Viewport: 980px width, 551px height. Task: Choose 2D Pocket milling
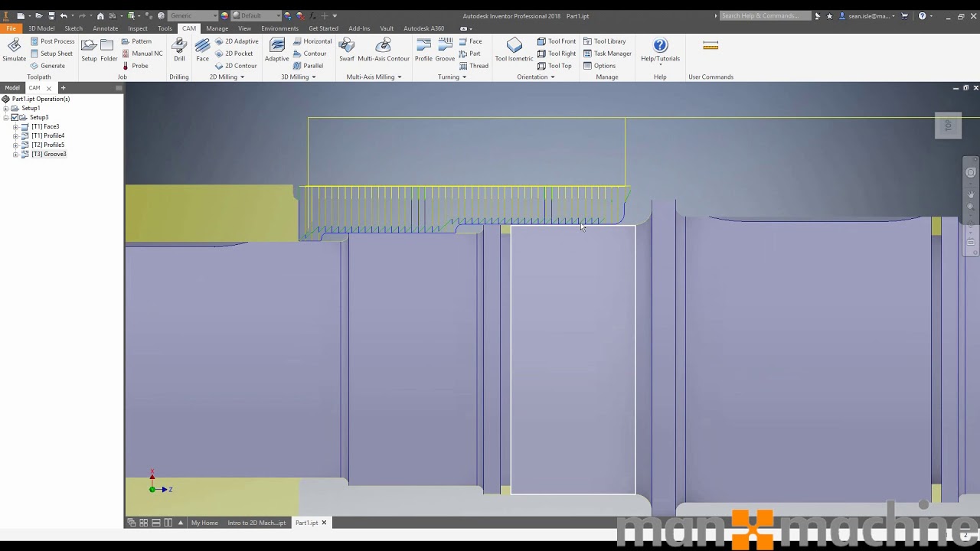(234, 54)
